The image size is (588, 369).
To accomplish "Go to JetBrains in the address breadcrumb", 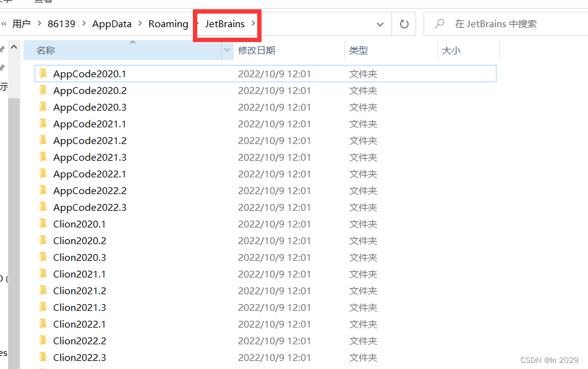I will click(224, 24).
